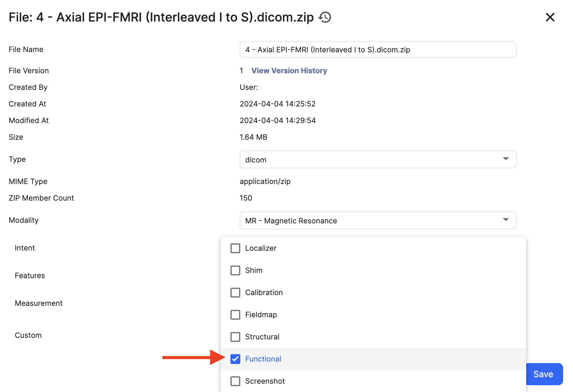
Task: Check the Calibration checkbox
Action: coord(235,293)
